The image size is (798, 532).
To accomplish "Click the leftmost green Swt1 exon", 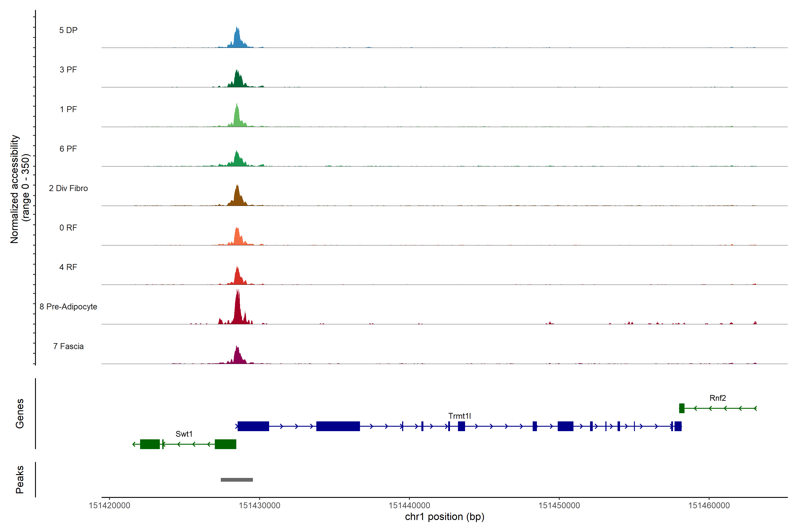I will [150, 444].
